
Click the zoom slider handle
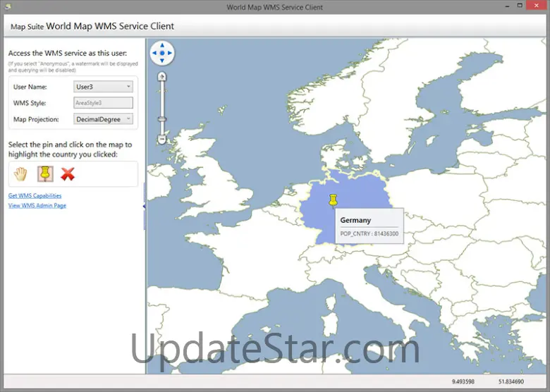tap(161, 119)
